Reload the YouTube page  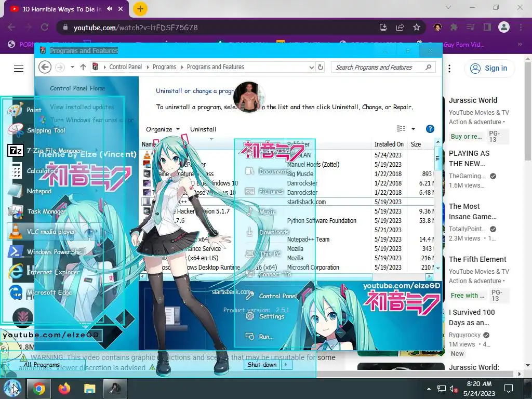click(45, 27)
